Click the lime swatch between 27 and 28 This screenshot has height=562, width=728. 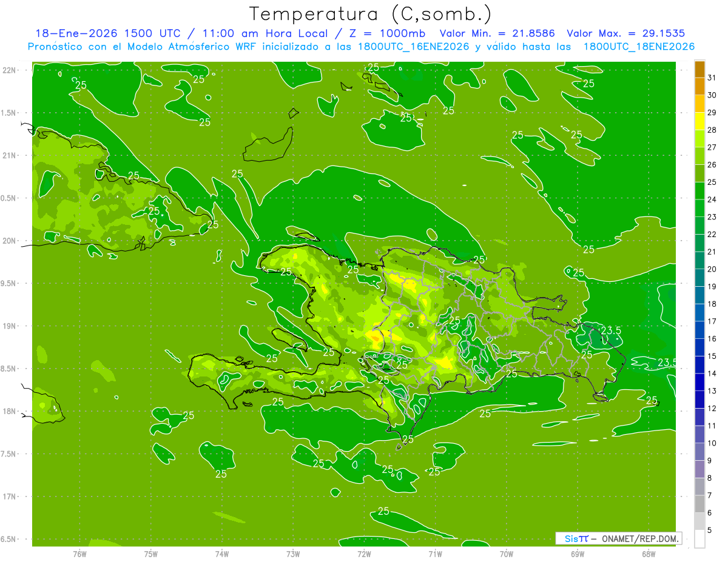coord(699,138)
